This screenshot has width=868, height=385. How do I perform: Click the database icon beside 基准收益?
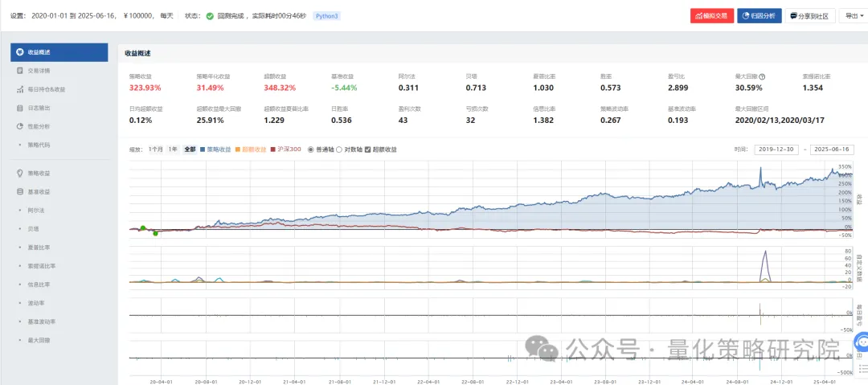pos(20,191)
